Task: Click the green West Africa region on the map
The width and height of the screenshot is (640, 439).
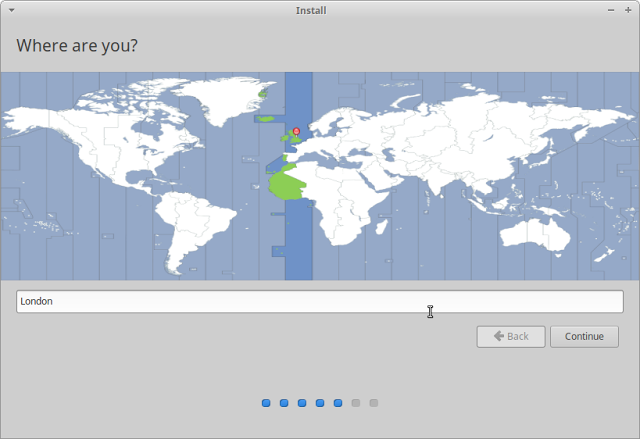Action: [286, 185]
